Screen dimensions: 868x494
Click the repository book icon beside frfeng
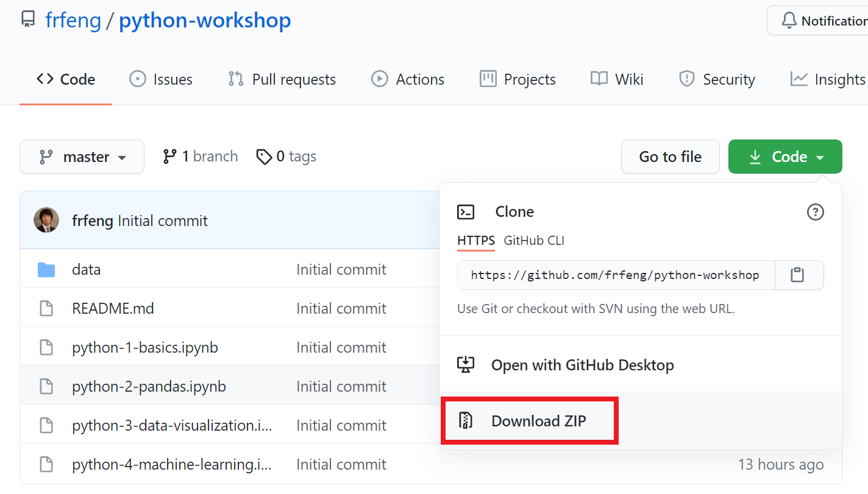point(28,19)
